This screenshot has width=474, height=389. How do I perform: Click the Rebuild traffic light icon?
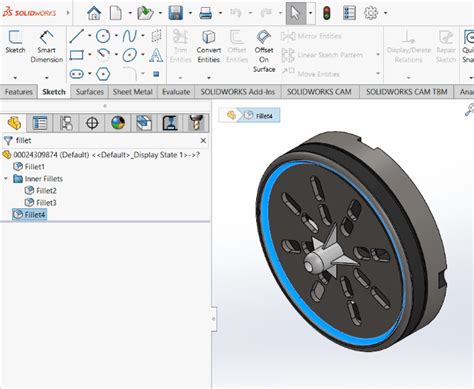tap(327, 13)
